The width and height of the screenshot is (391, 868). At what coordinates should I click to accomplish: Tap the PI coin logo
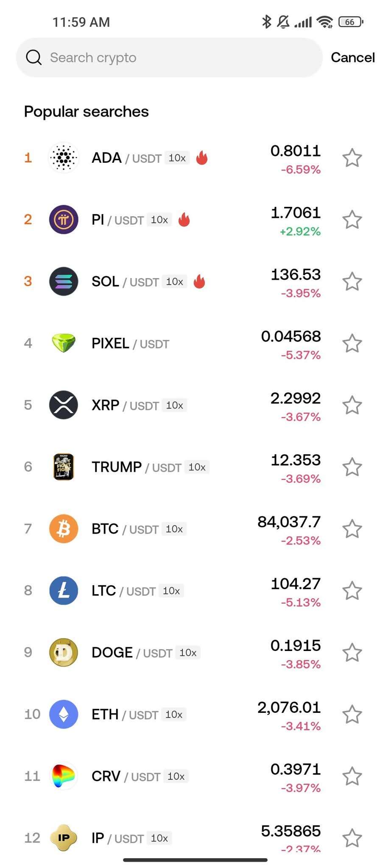[x=64, y=220]
